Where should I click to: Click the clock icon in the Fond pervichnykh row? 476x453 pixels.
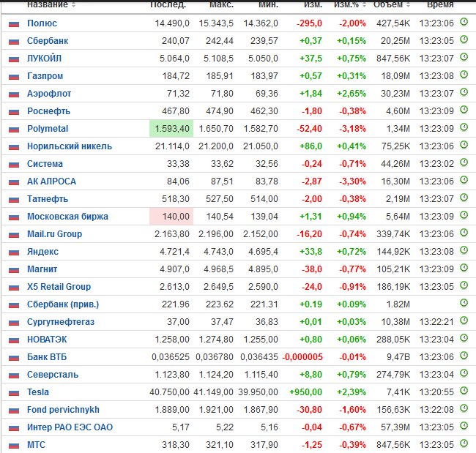[x=464, y=408]
